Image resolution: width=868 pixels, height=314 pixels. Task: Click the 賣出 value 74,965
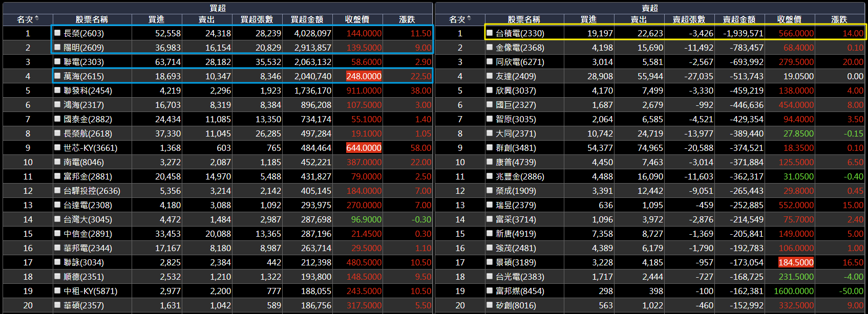(650, 148)
